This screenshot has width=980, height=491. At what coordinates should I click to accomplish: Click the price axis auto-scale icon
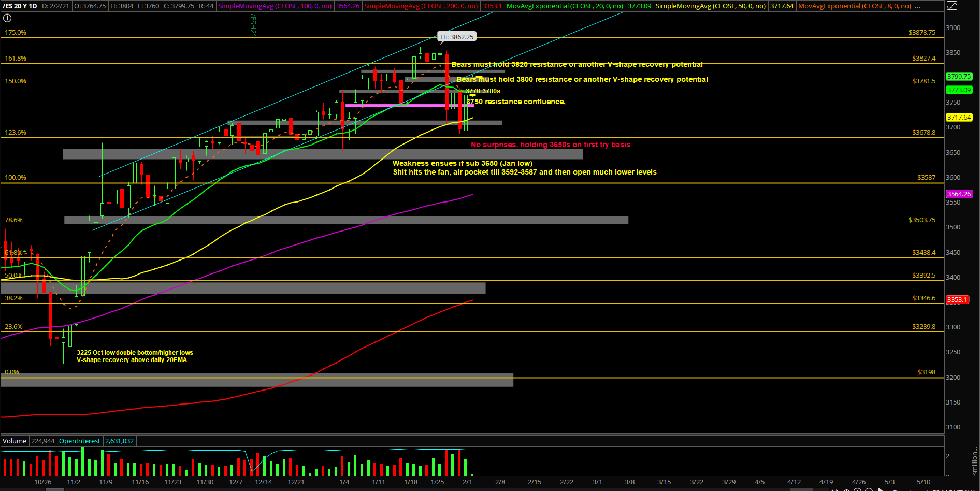pyautogui.click(x=953, y=6)
